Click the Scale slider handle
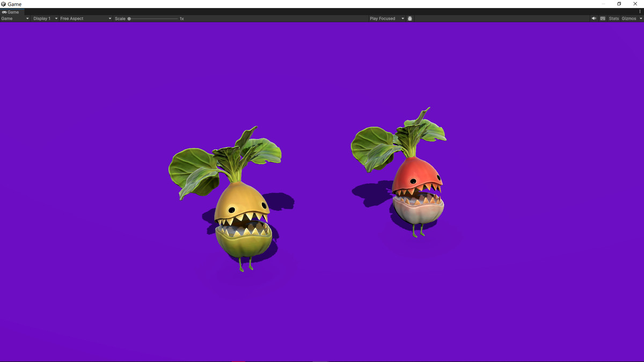This screenshot has height=362, width=644. [x=129, y=19]
